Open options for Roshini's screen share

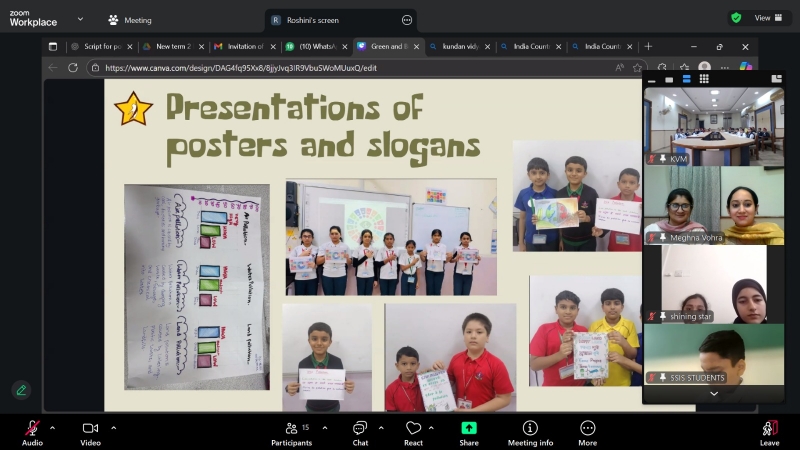pos(406,20)
